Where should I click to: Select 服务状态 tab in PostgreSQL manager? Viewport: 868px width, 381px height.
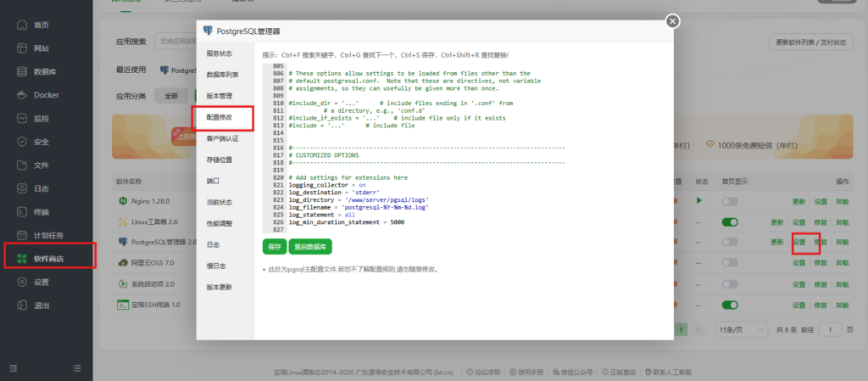219,53
